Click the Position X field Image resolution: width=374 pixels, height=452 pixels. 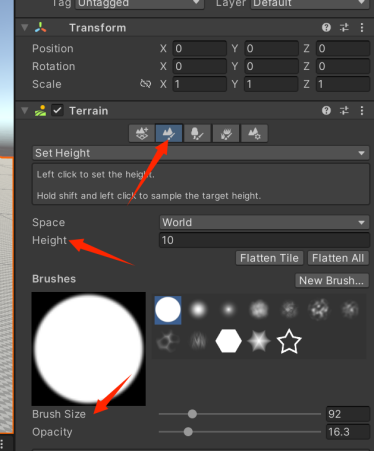click(x=199, y=48)
